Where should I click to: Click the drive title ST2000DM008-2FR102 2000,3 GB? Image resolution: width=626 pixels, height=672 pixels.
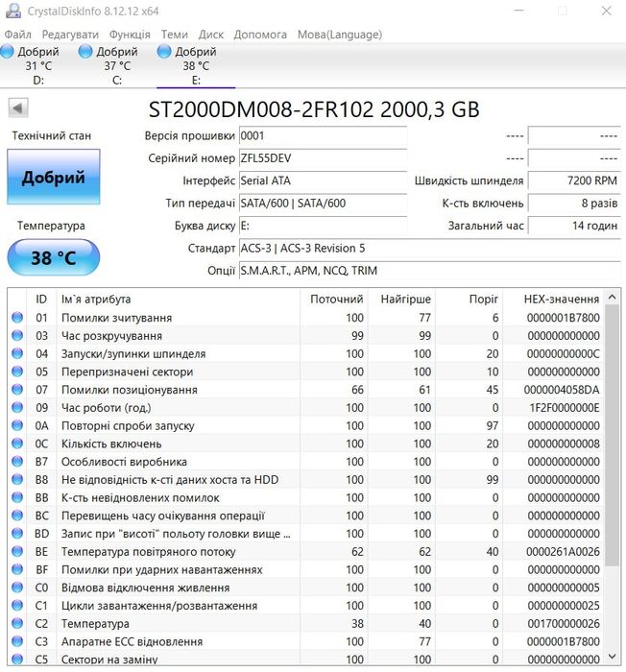(x=314, y=109)
